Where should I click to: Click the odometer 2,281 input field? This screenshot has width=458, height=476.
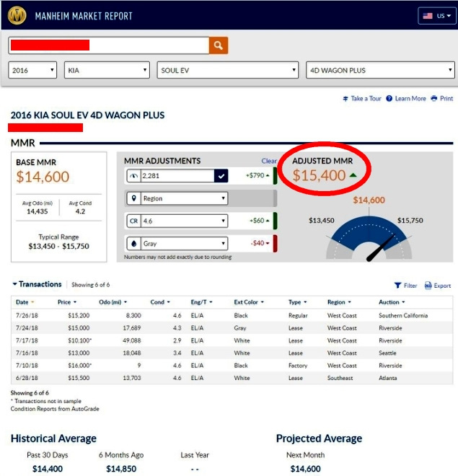tap(177, 176)
